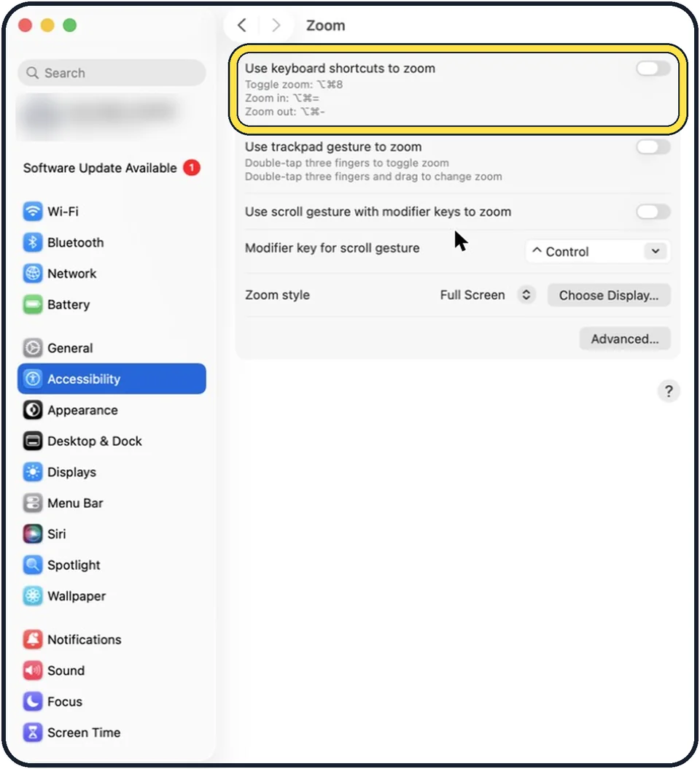Go back with the left chevron
The height and width of the screenshot is (769, 700).
tap(241, 25)
